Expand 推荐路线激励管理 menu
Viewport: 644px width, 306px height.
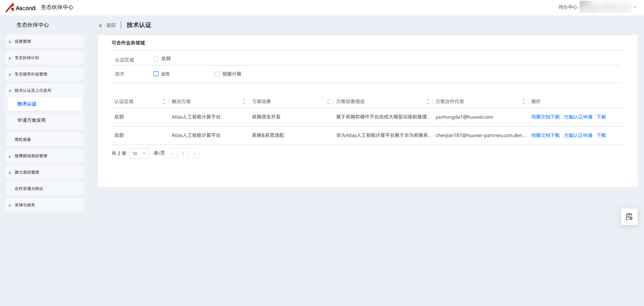45,156
